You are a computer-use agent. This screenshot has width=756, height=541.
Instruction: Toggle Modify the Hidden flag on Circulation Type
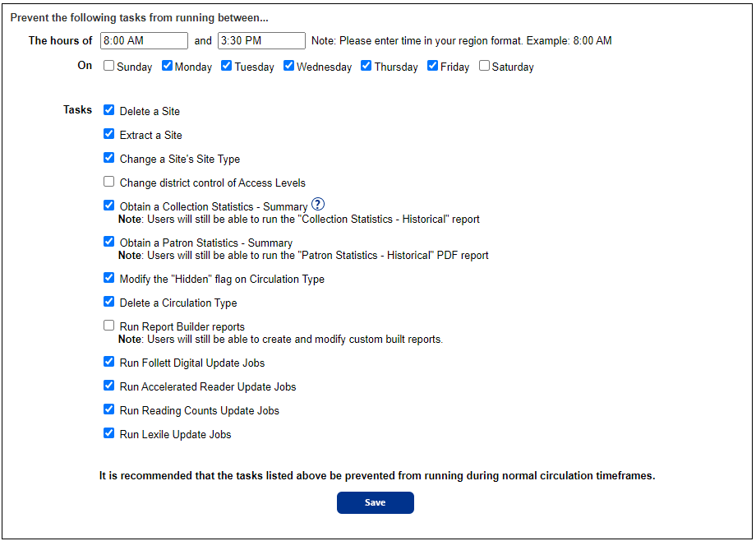(108, 277)
